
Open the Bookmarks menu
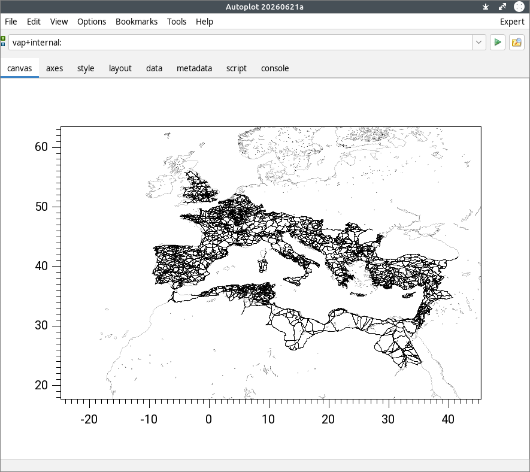tap(137, 22)
